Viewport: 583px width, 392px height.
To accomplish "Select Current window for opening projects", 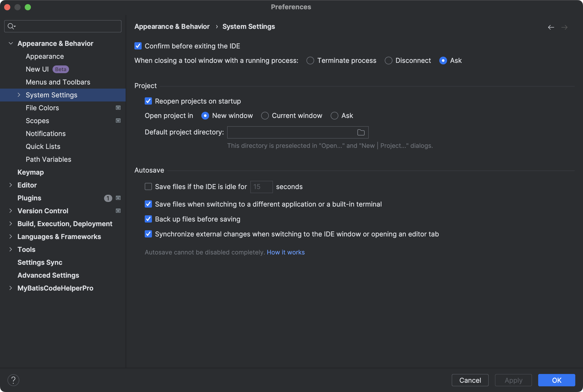I will click(265, 116).
